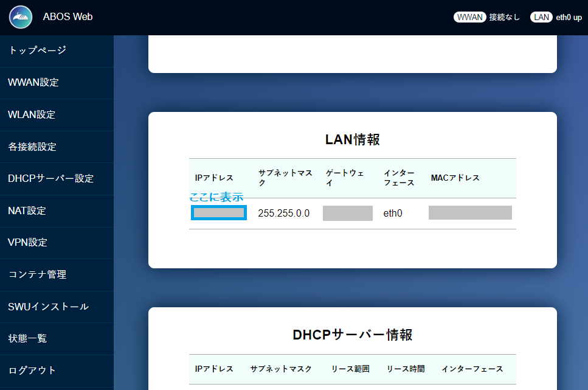Click the DHCPサーバー情報 heading

pyautogui.click(x=353, y=335)
